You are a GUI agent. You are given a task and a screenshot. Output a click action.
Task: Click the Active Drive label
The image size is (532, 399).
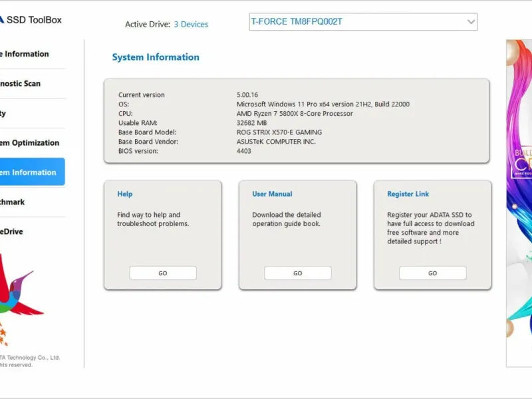pos(147,25)
